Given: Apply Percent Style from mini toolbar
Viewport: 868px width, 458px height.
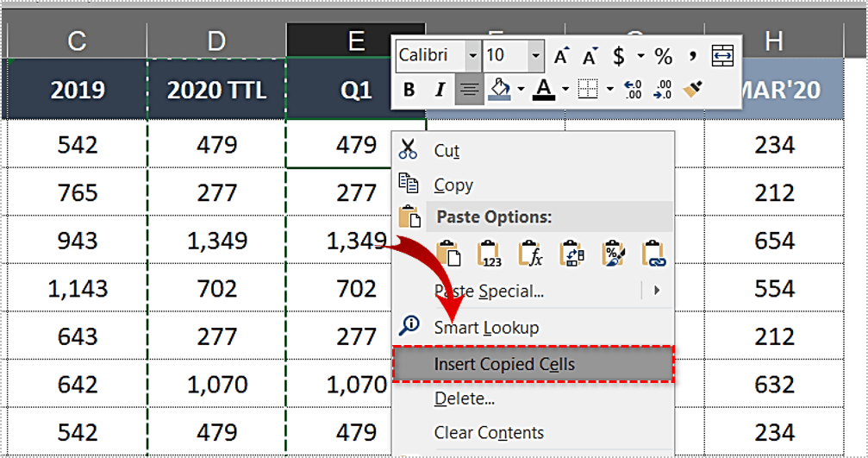Looking at the screenshot, I should (663, 57).
